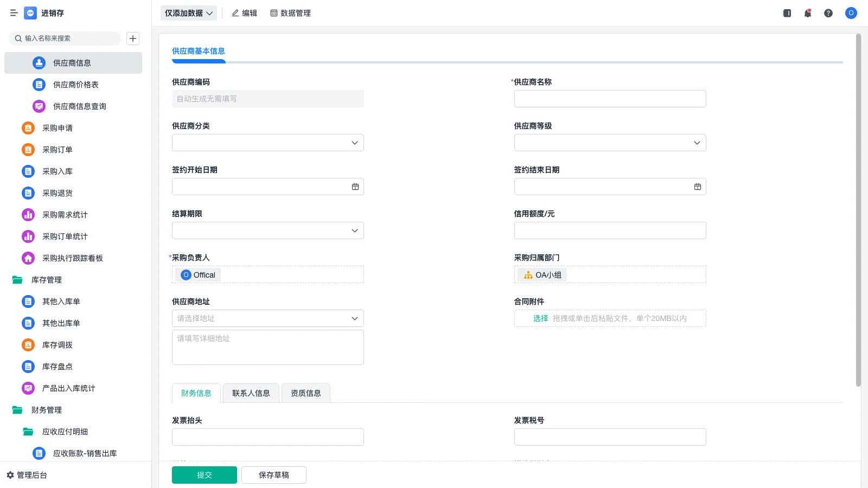
Task: Click the form's vertical scrollbar
Action: (x=858, y=210)
